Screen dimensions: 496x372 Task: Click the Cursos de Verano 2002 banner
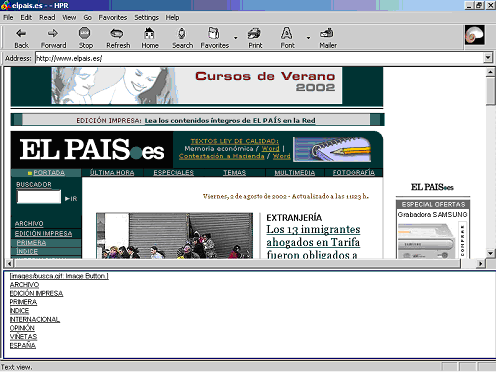(197, 86)
